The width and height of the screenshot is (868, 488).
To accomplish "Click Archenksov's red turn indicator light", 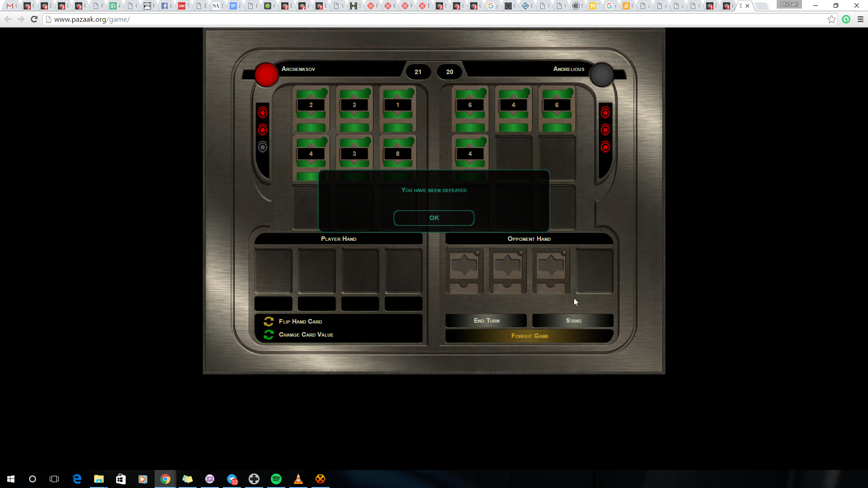I will pyautogui.click(x=266, y=75).
